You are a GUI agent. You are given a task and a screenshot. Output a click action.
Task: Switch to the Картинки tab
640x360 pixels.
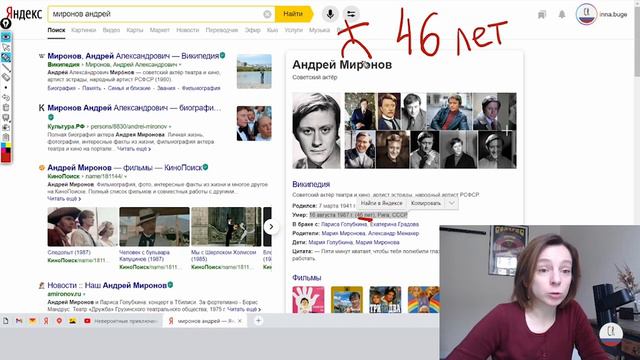[x=83, y=30]
